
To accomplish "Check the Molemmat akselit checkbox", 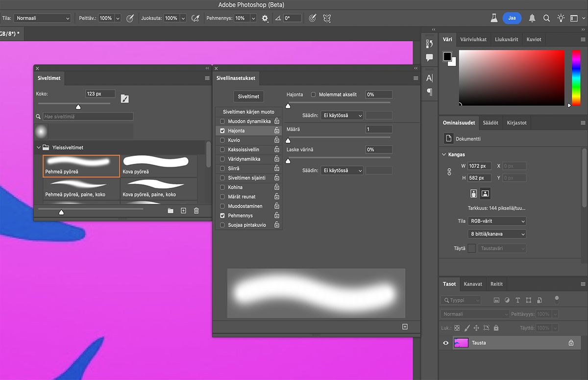I will pos(314,95).
